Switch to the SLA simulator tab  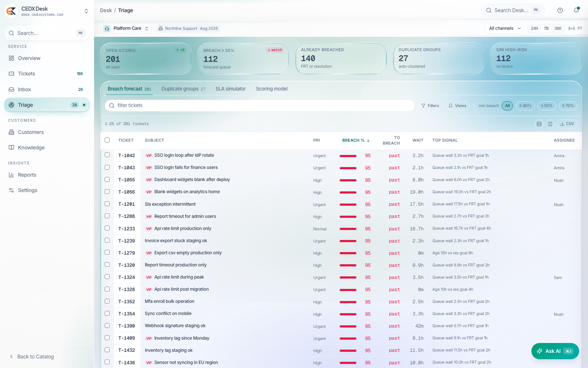tap(230, 89)
